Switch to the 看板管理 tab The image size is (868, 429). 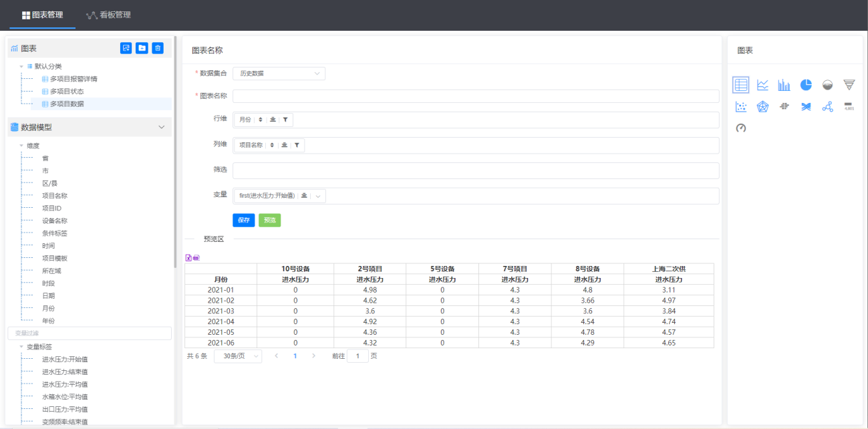click(x=108, y=15)
